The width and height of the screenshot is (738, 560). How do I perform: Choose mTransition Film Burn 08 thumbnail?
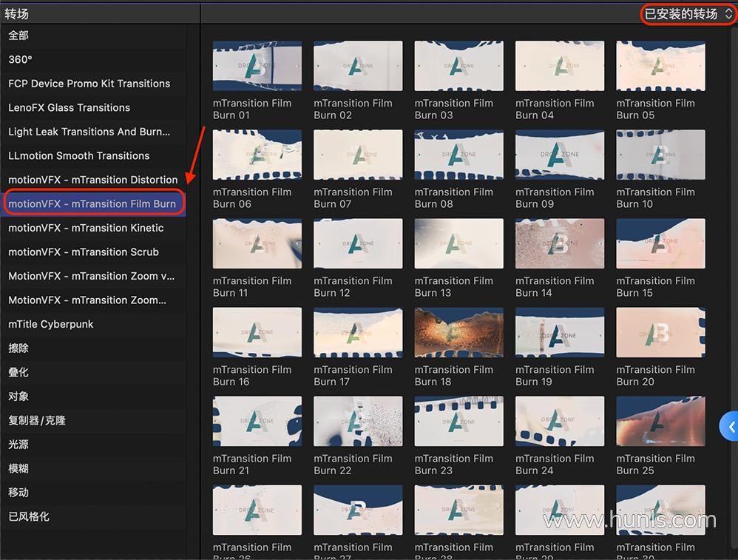click(x=459, y=155)
